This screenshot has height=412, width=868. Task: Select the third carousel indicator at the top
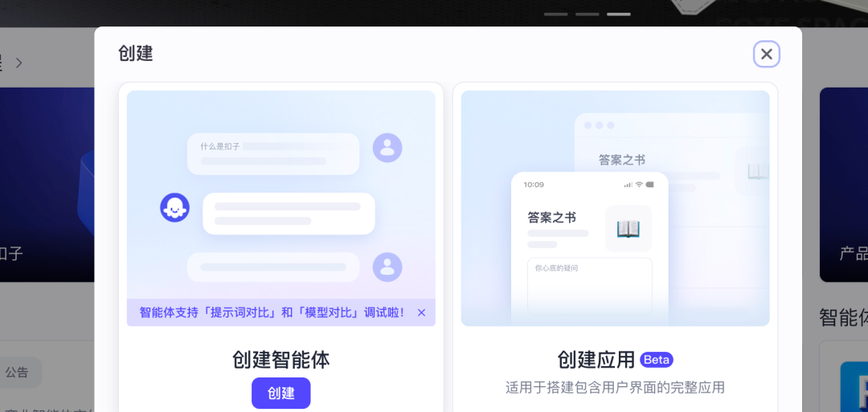[618, 14]
